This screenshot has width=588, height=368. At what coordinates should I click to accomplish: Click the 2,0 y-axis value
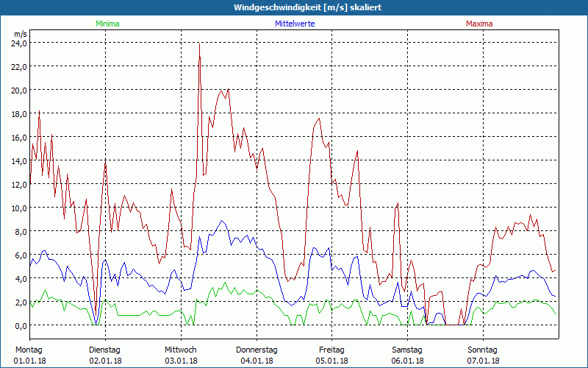coord(21,302)
